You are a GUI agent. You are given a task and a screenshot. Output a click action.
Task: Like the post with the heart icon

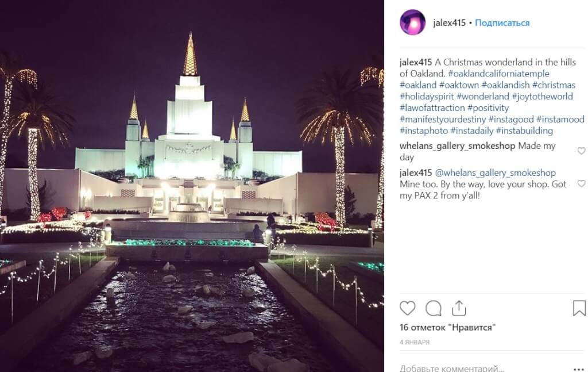[407, 308]
